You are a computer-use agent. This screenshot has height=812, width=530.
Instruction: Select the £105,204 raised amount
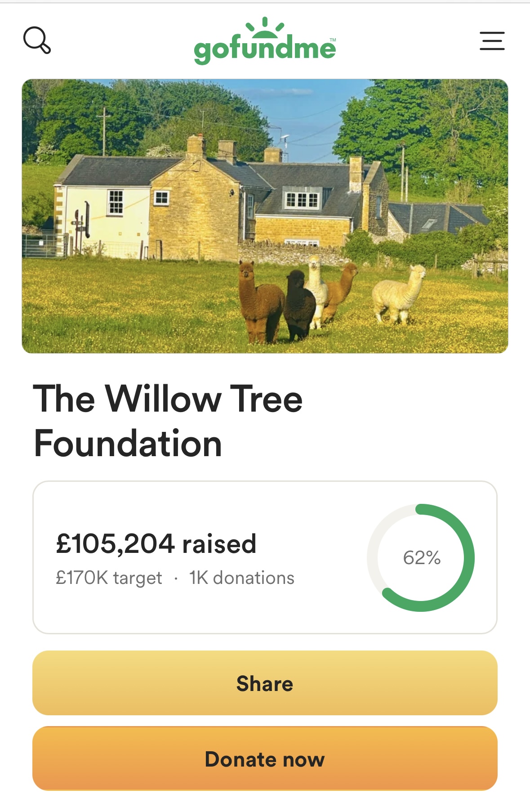[x=156, y=543]
